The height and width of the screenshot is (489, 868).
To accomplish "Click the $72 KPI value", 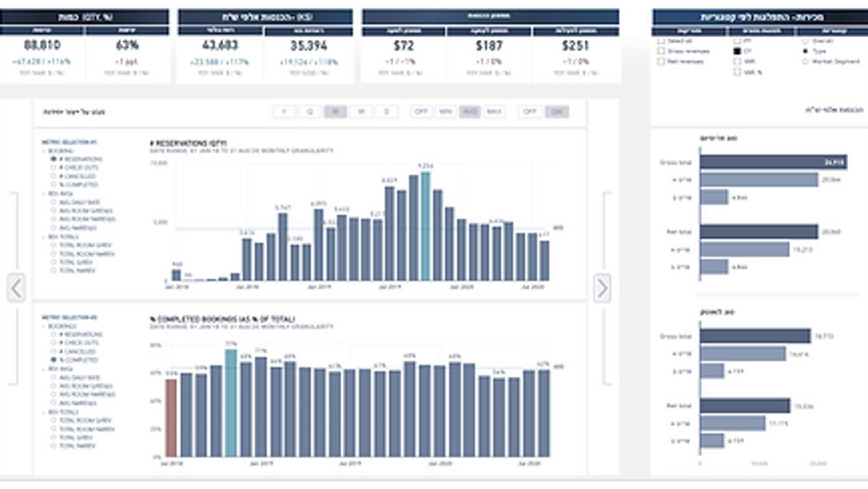I will click(404, 45).
